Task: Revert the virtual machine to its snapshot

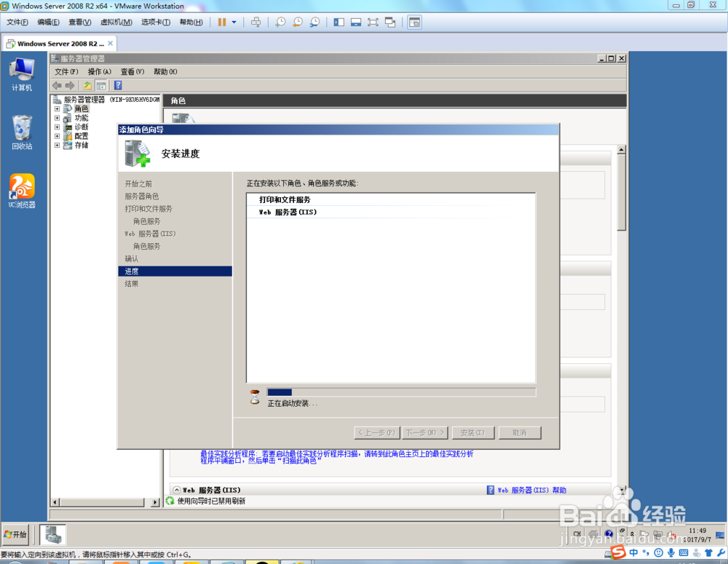Action: [x=298, y=23]
